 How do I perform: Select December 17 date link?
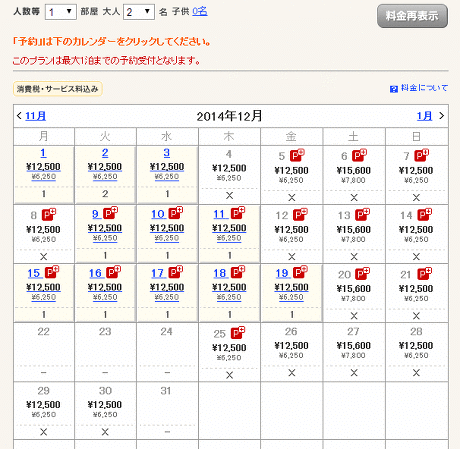[158, 273]
